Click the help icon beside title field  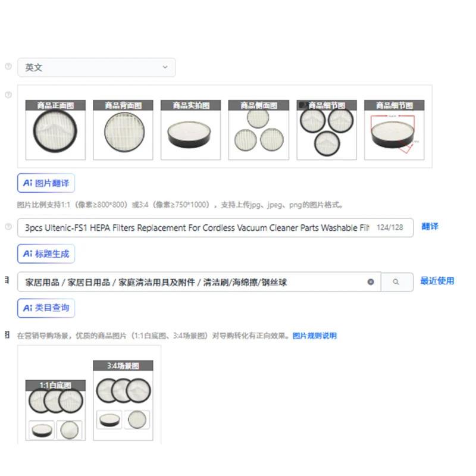[8, 227]
